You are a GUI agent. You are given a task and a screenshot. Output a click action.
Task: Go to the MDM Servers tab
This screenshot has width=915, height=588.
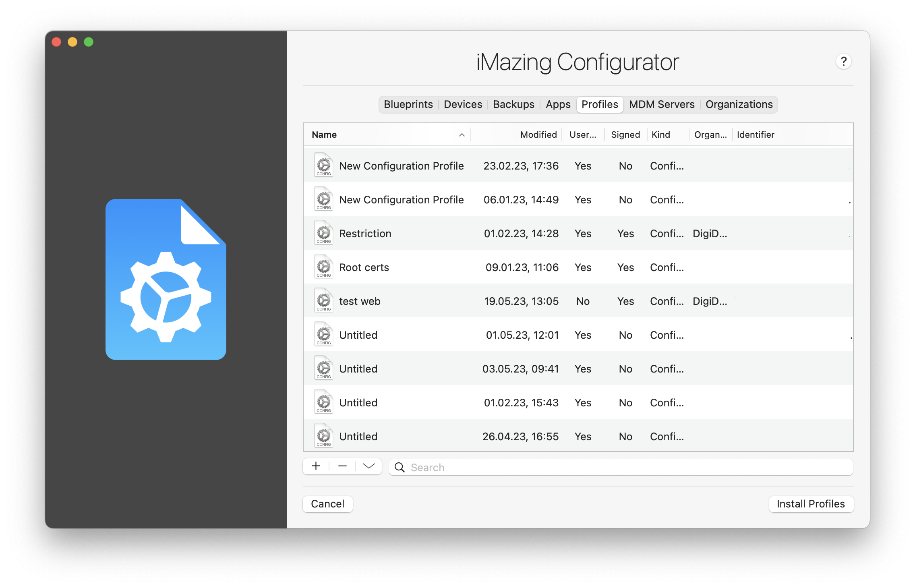pos(662,104)
